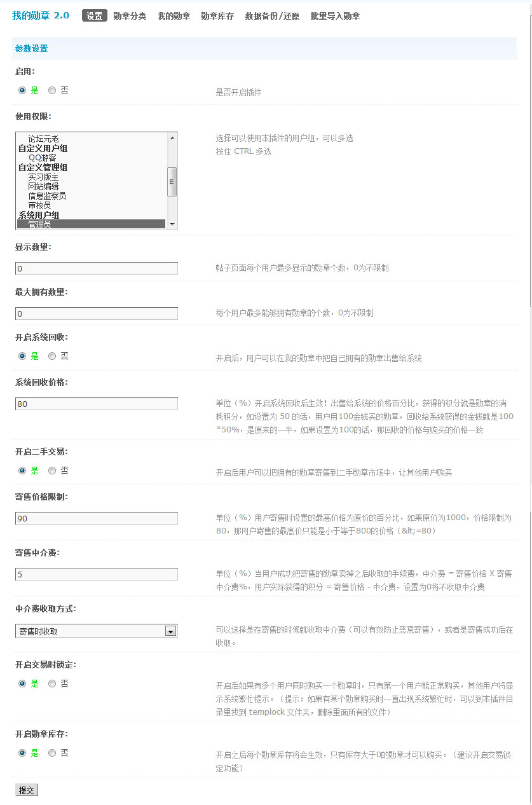This screenshot has width=532, height=805.
Task: Open 数据备份/还原 tab
Action: (272, 16)
